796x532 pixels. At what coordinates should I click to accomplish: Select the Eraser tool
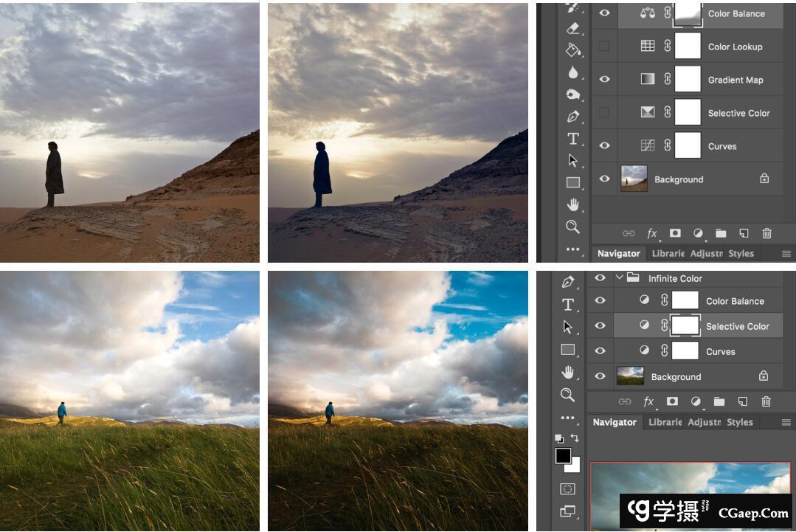click(x=573, y=28)
